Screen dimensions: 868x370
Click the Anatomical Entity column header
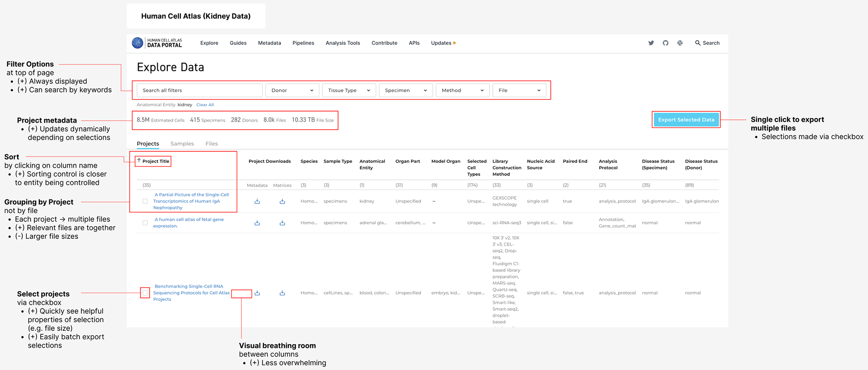372,164
